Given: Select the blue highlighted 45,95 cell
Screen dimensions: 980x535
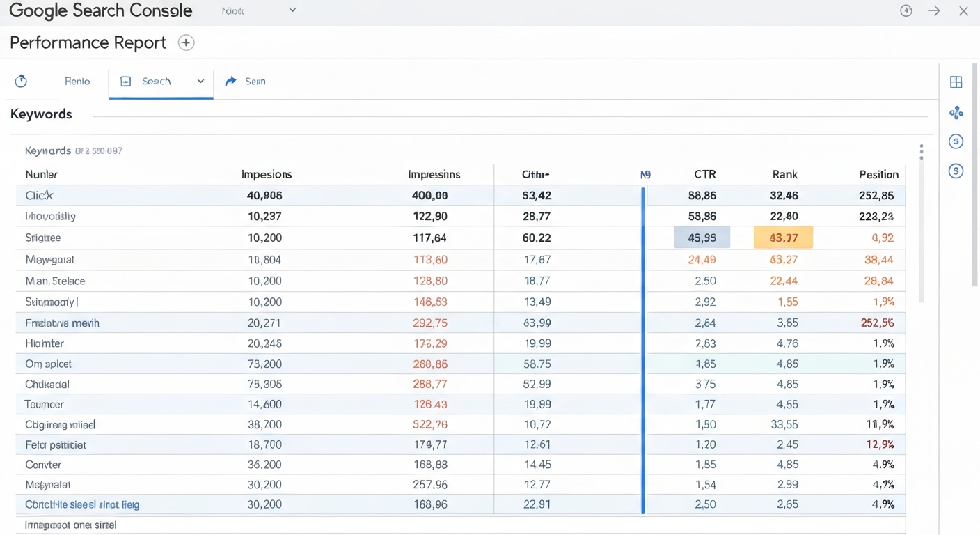Looking at the screenshot, I should (702, 238).
